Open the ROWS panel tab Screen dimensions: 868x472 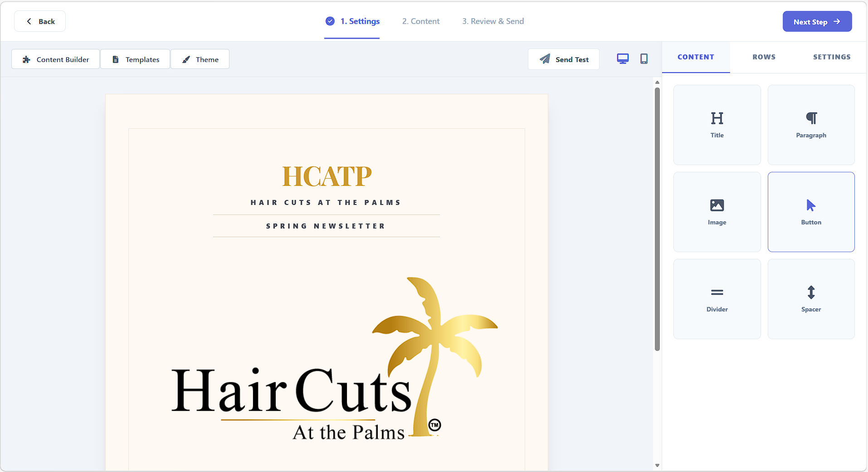click(x=763, y=57)
